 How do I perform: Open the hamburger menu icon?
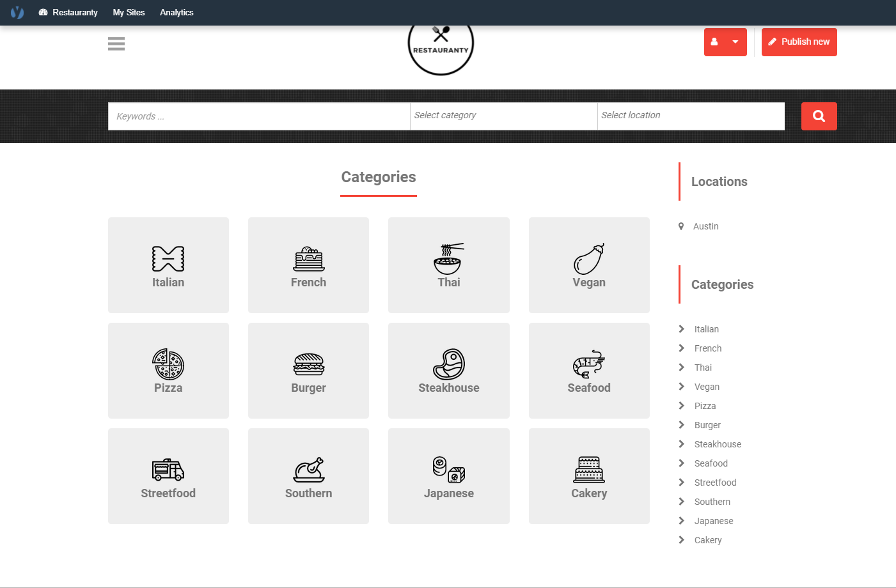[x=116, y=43]
